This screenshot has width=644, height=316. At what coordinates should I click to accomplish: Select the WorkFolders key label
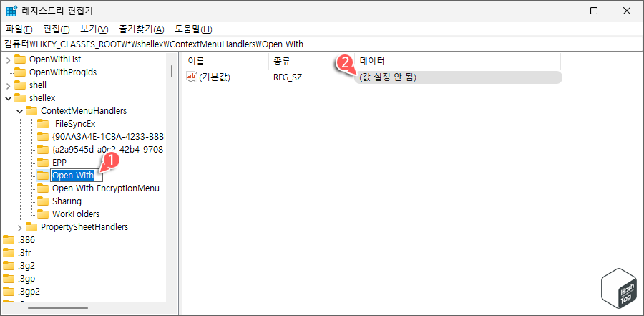[76, 214]
